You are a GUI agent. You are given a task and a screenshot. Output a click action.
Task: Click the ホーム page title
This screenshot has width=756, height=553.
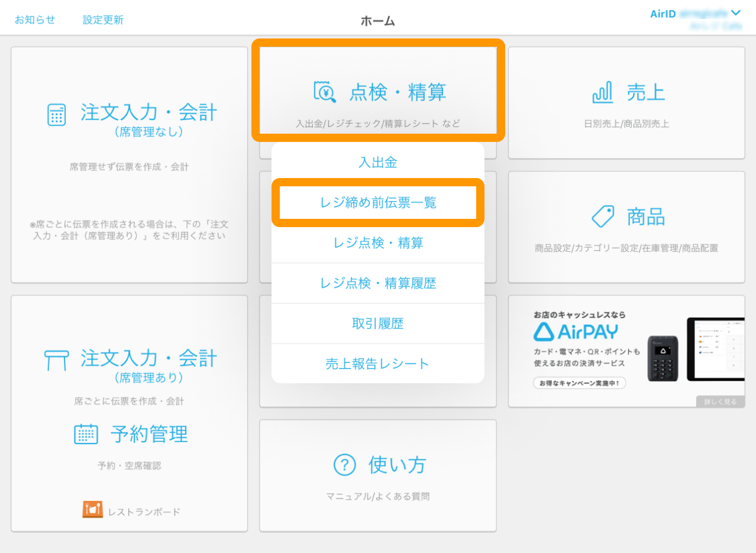pyautogui.click(x=378, y=21)
